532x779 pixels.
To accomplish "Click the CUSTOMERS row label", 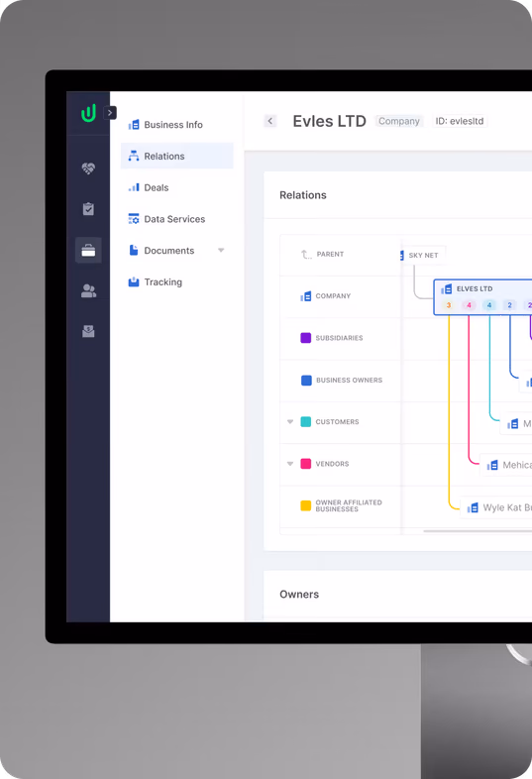I will (337, 422).
